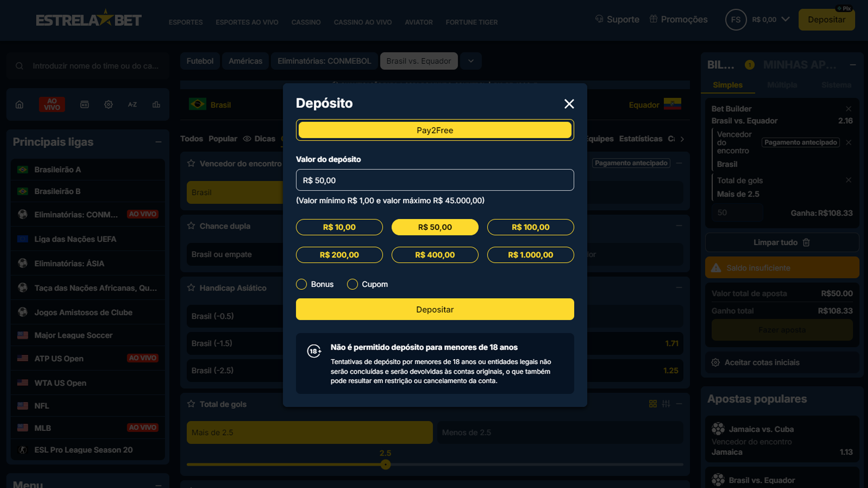Collapse the Principais ligas panel

coord(159,142)
